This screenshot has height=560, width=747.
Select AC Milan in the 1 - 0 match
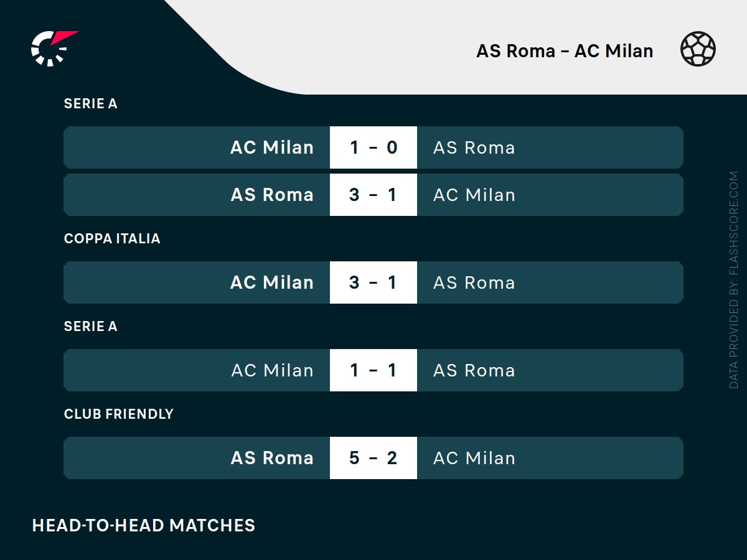pos(272,147)
